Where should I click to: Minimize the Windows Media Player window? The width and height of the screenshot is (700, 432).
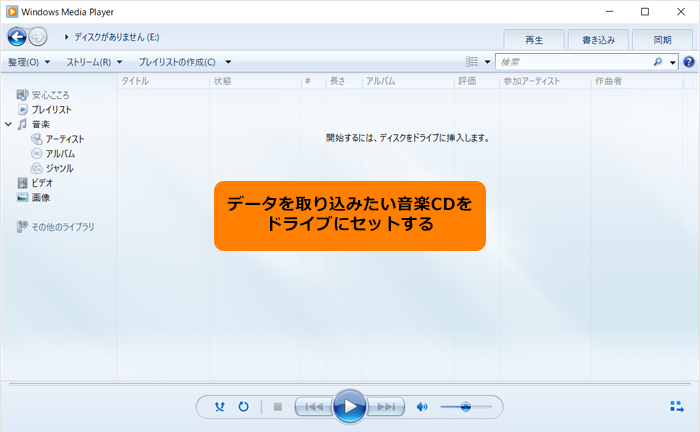(x=609, y=12)
